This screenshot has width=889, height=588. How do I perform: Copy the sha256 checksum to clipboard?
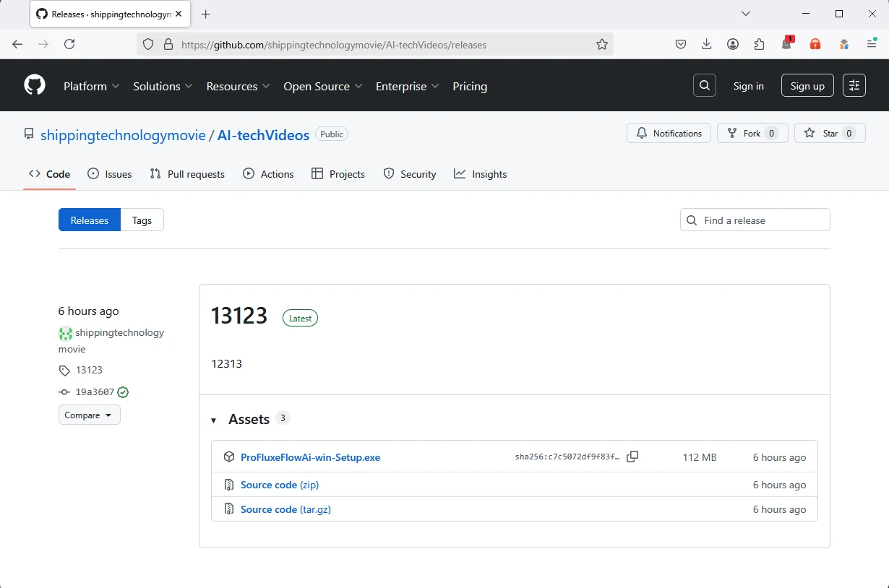[632, 457]
